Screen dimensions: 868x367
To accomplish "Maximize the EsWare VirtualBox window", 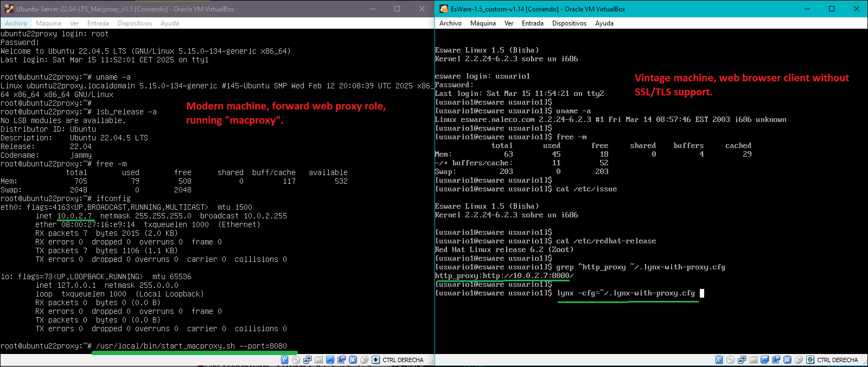I will [x=832, y=9].
